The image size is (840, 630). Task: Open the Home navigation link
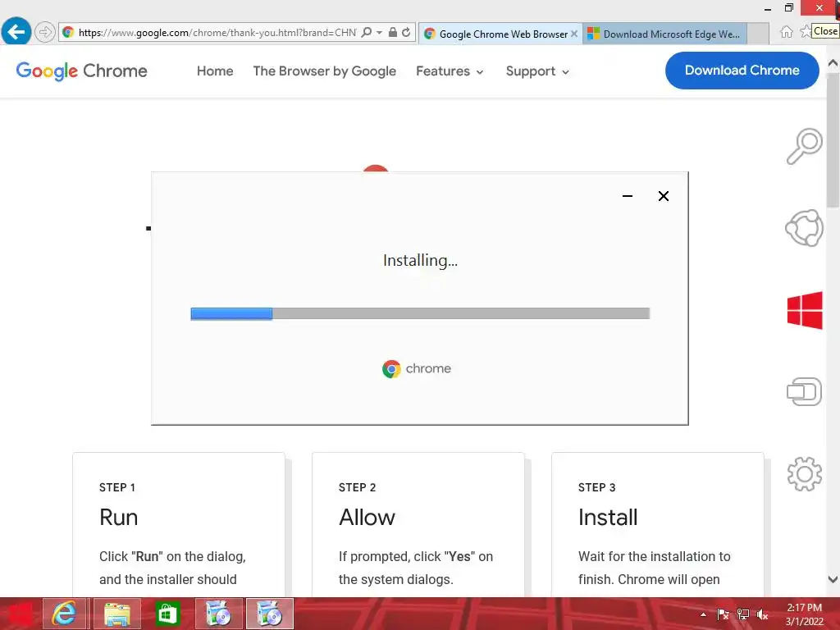click(215, 71)
